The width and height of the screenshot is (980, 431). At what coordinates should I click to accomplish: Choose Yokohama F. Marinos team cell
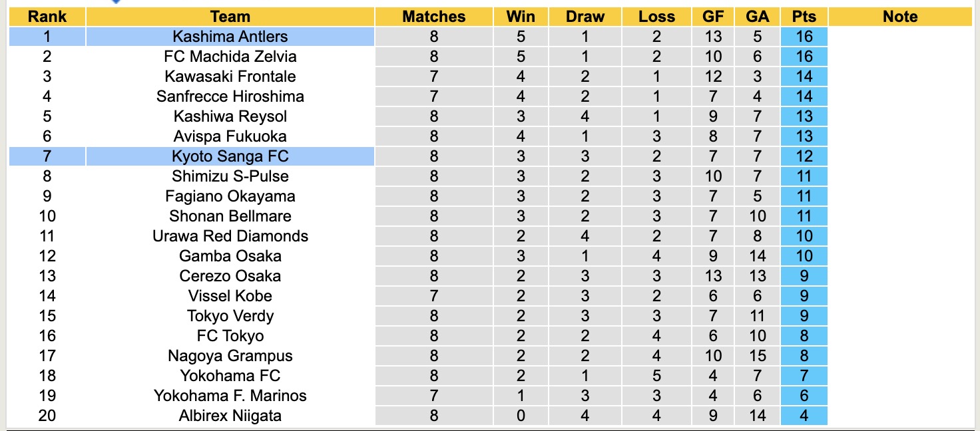coord(230,396)
